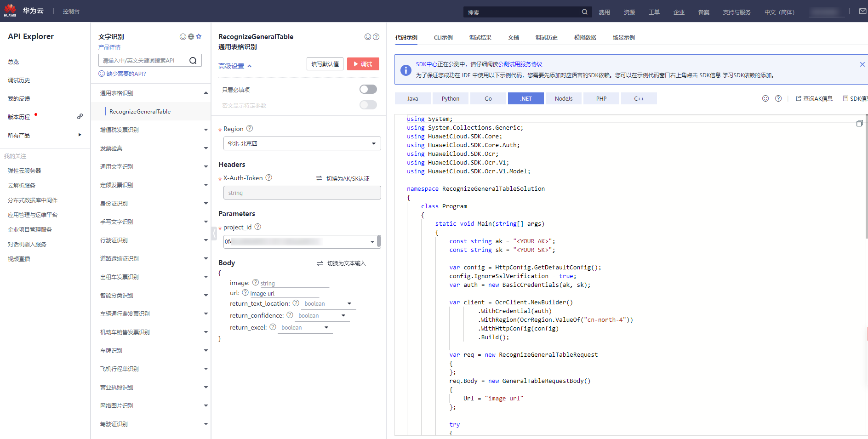Open 控制台 in top bar
The width and height of the screenshot is (868, 439).
tap(71, 11)
